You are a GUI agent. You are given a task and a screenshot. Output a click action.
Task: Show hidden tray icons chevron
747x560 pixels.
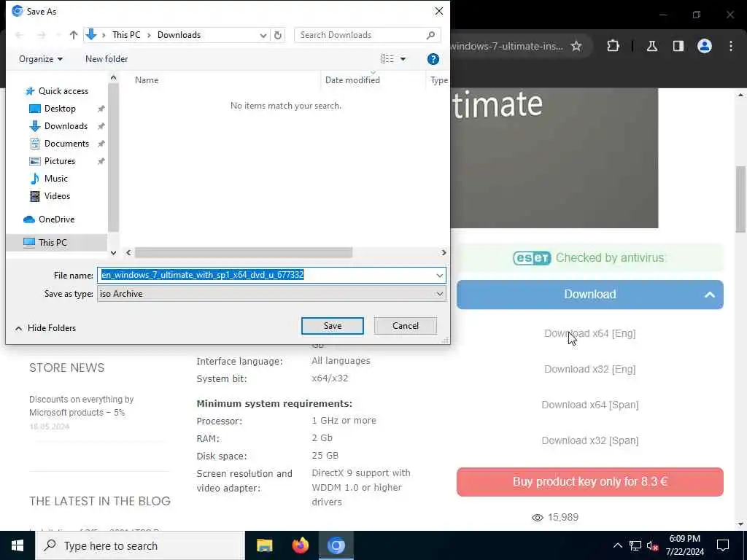pos(617,545)
